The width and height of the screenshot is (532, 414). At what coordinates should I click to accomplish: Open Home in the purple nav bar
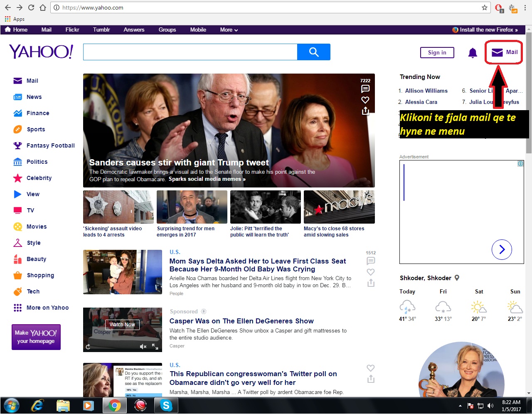(x=16, y=30)
